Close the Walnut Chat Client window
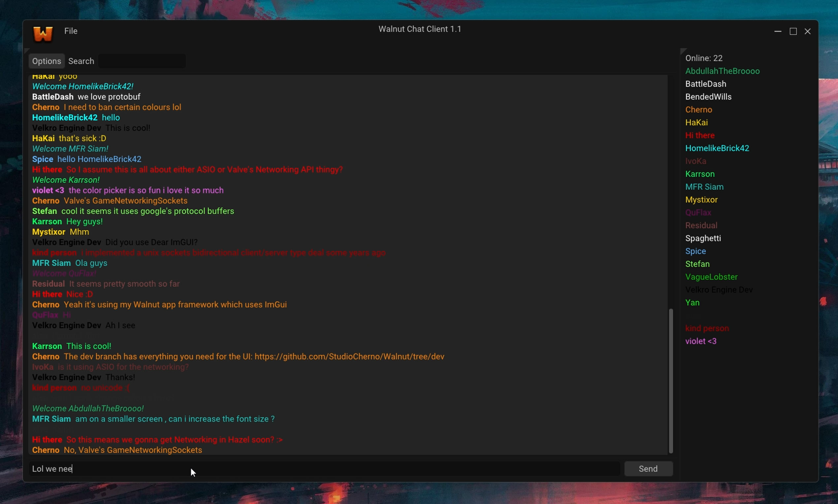Viewport: 838px width, 504px height. (x=807, y=31)
